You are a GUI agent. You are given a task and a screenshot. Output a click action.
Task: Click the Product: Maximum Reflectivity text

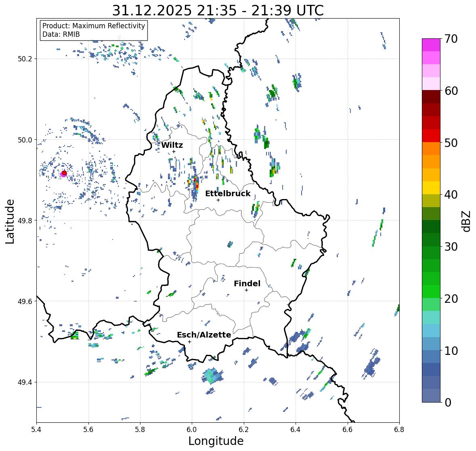click(x=94, y=26)
